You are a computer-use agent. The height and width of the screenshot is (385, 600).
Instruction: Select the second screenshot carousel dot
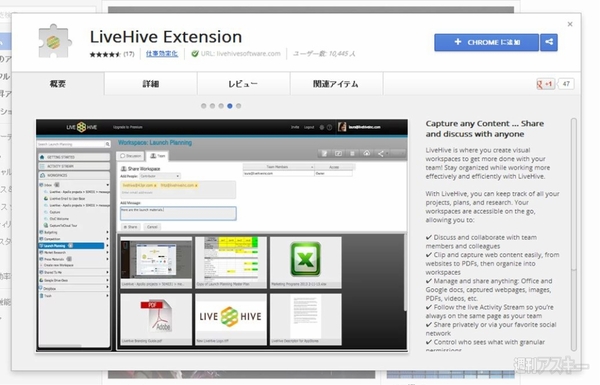pos(212,106)
